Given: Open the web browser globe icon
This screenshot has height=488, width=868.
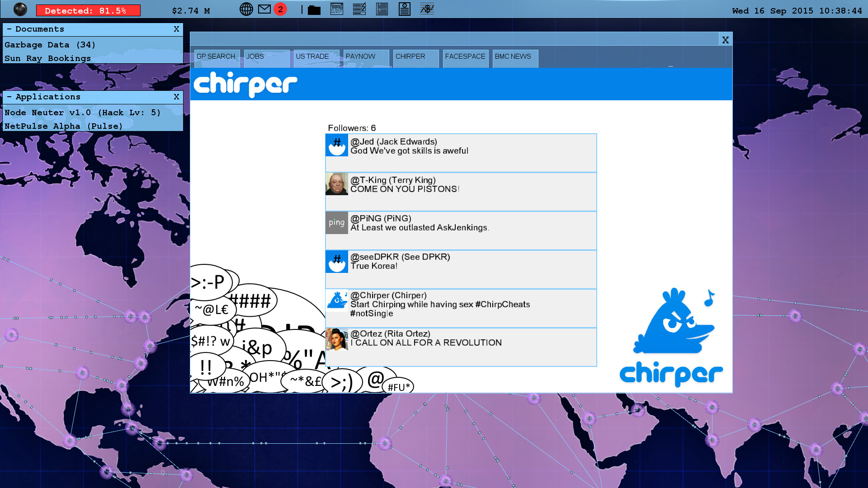Looking at the screenshot, I should (246, 9).
